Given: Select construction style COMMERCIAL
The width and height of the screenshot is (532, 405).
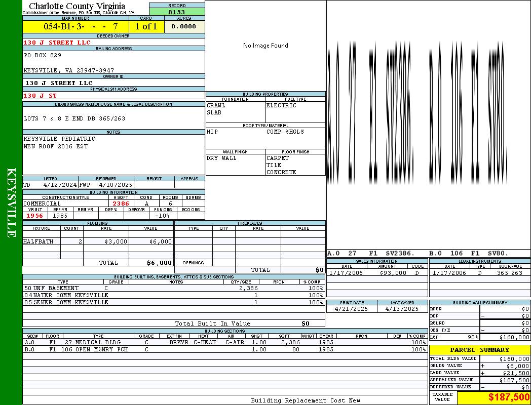Looking at the screenshot, I should [42, 204].
